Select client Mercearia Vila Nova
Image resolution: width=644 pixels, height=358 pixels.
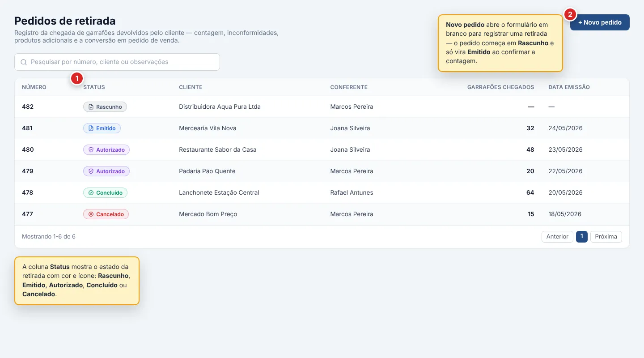[x=208, y=128]
